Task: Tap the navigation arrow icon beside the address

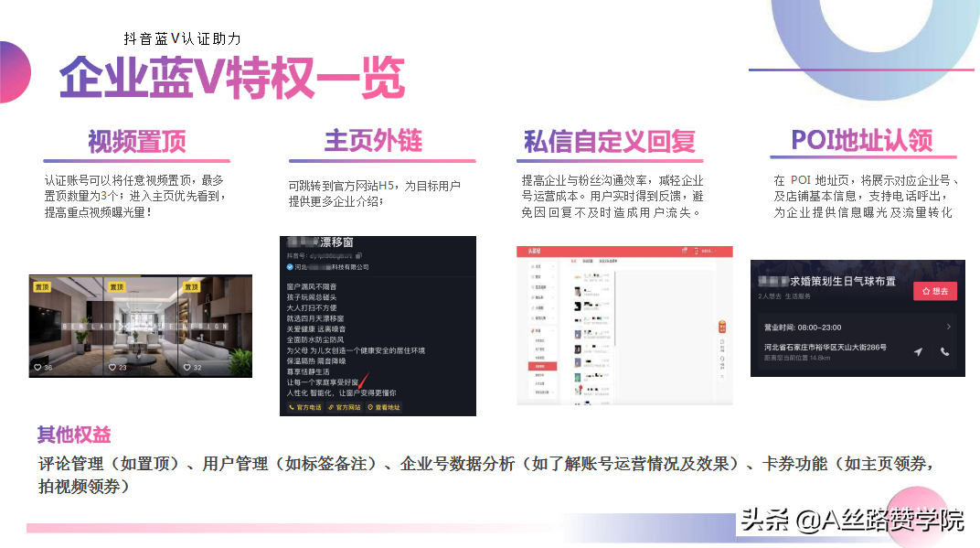Action: coord(918,352)
